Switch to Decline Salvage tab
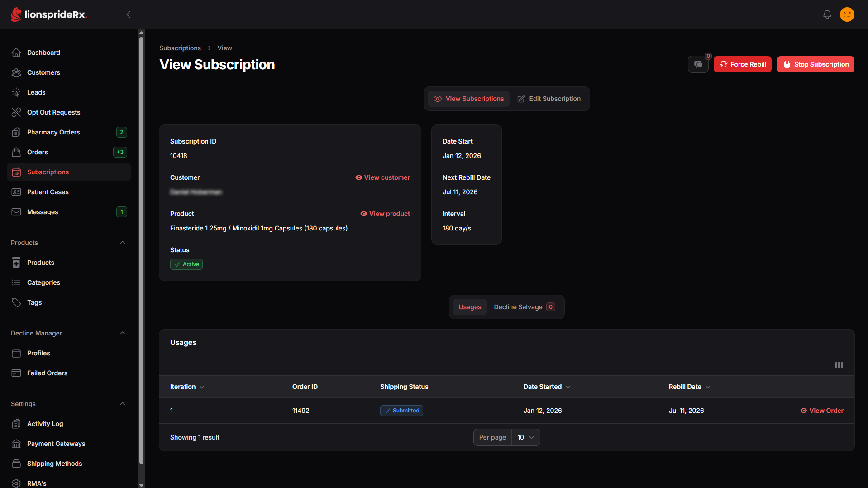This screenshot has height=488, width=868. [524, 307]
